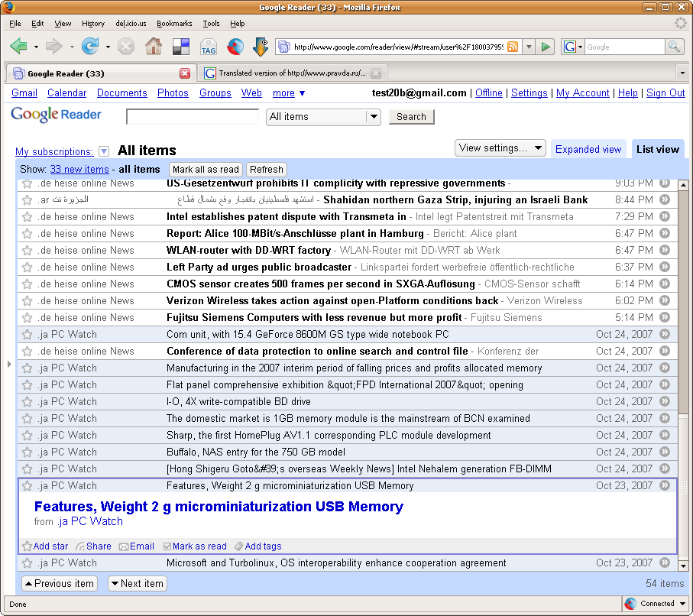The width and height of the screenshot is (693, 616).
Task: Open original of Microsoft and Turbolinux item via arrow
Action: (665, 563)
